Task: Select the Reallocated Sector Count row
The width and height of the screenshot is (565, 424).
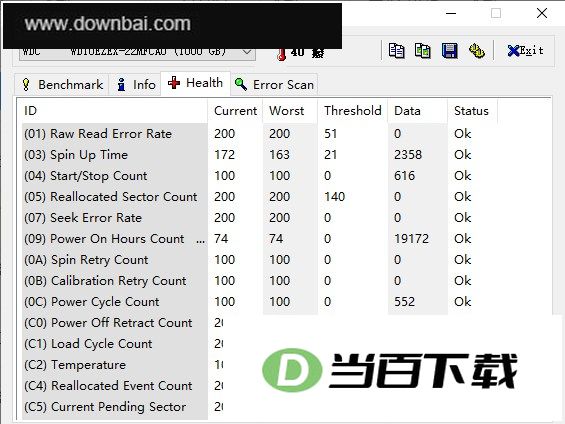Action: [x=286, y=197]
